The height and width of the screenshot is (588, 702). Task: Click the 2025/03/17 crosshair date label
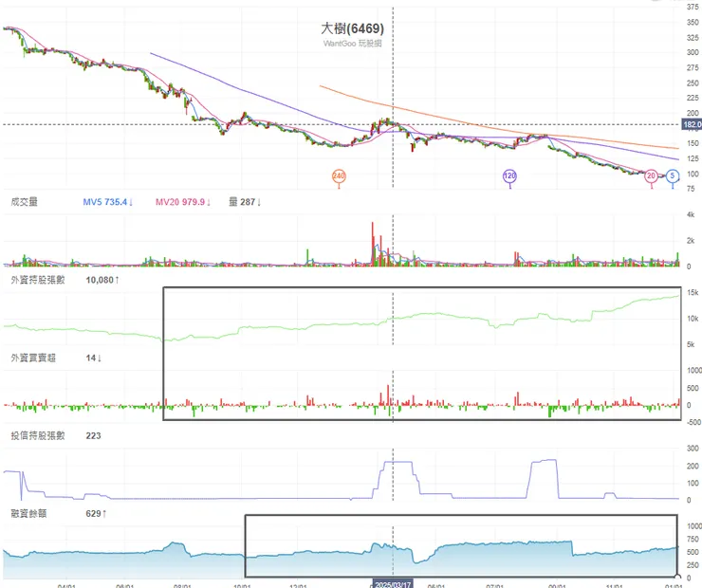(x=393, y=584)
